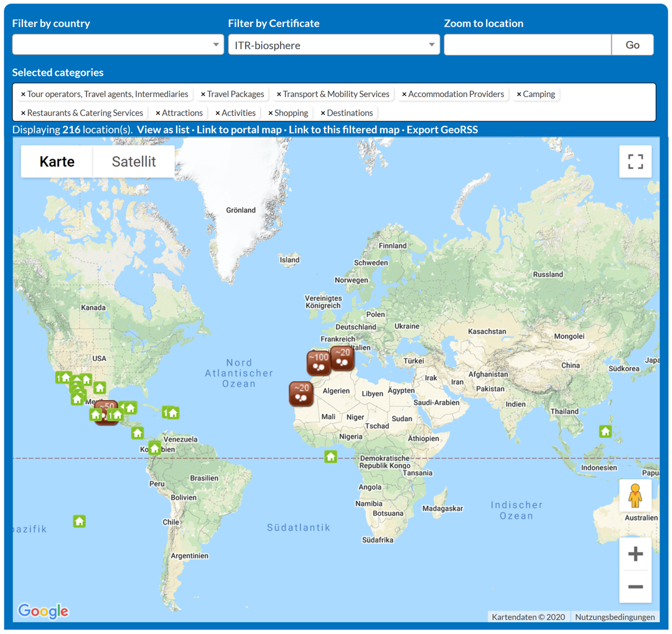Zoom in with the plus button
The height and width of the screenshot is (634, 672).
[635, 554]
